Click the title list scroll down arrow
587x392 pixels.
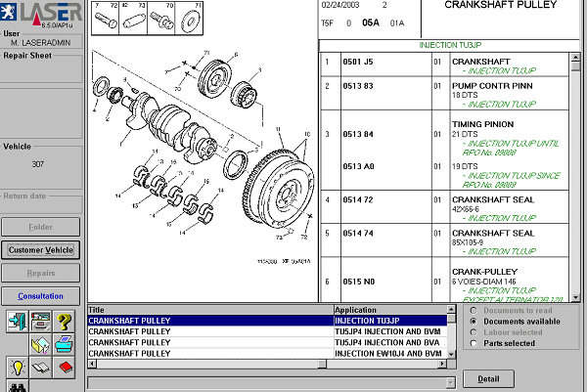(451, 354)
